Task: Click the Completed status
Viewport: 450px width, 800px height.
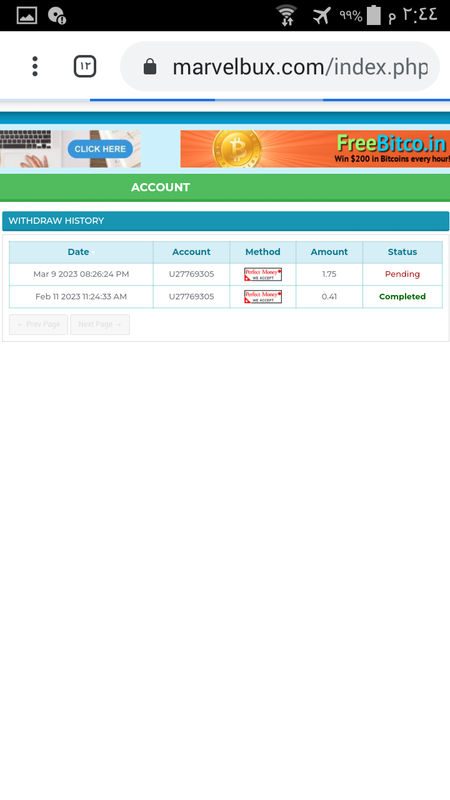Action: [x=402, y=296]
